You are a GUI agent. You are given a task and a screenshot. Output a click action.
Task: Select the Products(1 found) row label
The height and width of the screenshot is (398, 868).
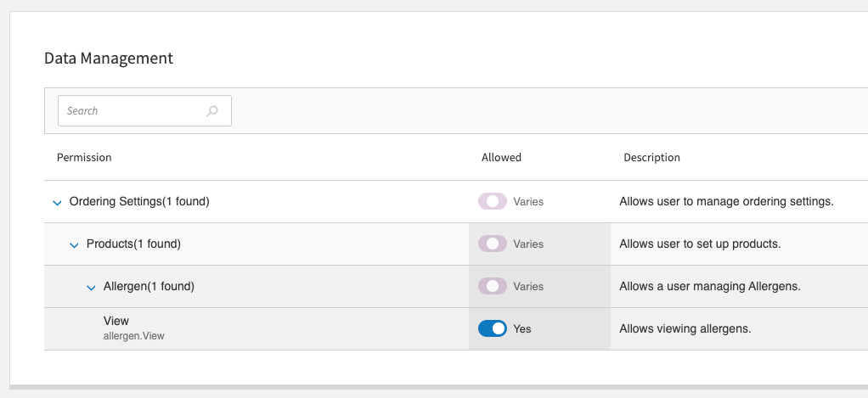(133, 244)
